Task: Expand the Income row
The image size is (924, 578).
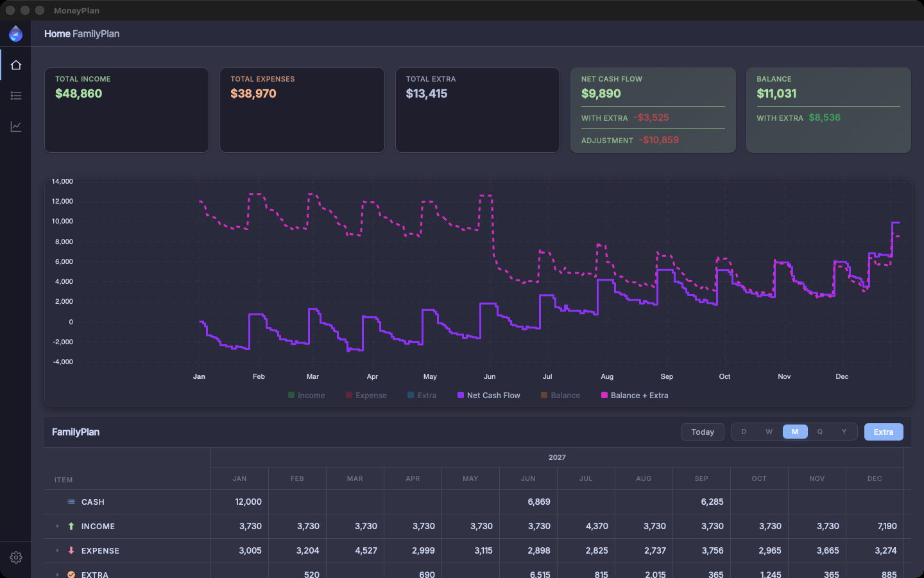Action: 57,526
